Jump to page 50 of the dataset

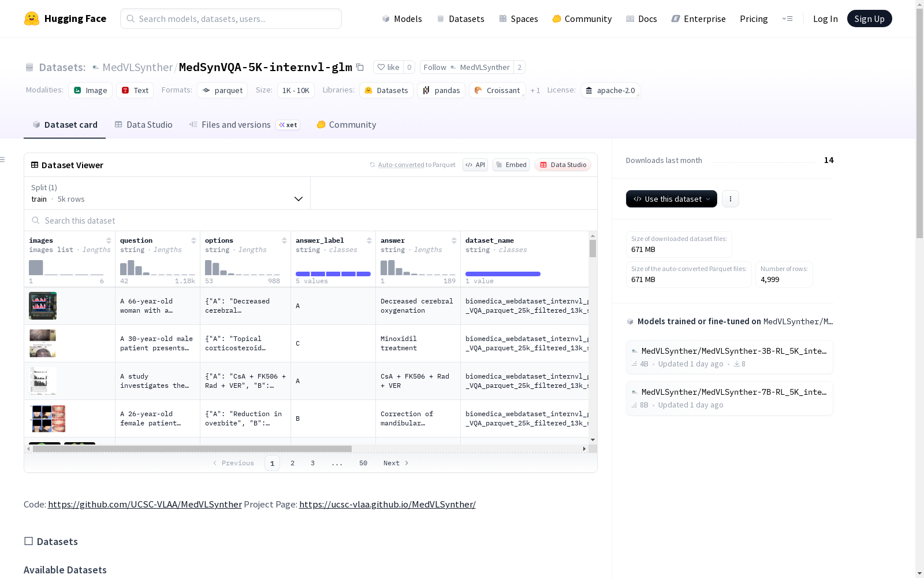[363, 463]
